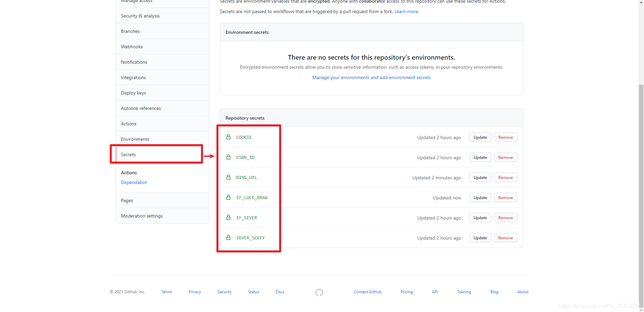Click the GitHub logo in the footer
The image size is (644, 312).
tap(319, 292)
